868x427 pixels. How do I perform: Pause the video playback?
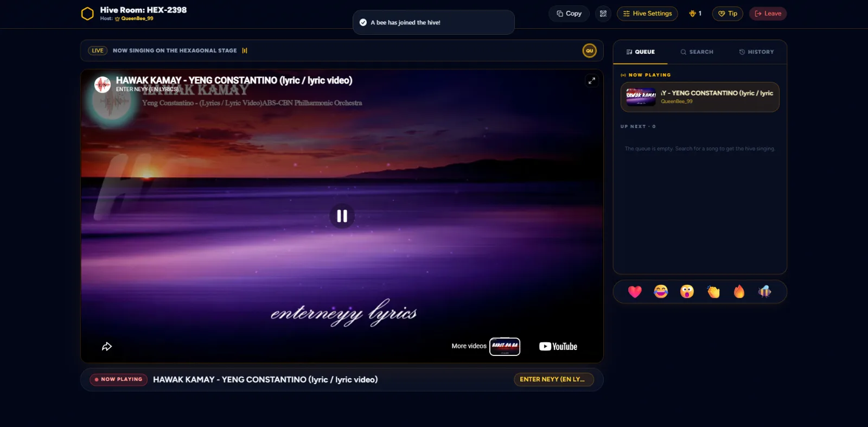click(342, 216)
